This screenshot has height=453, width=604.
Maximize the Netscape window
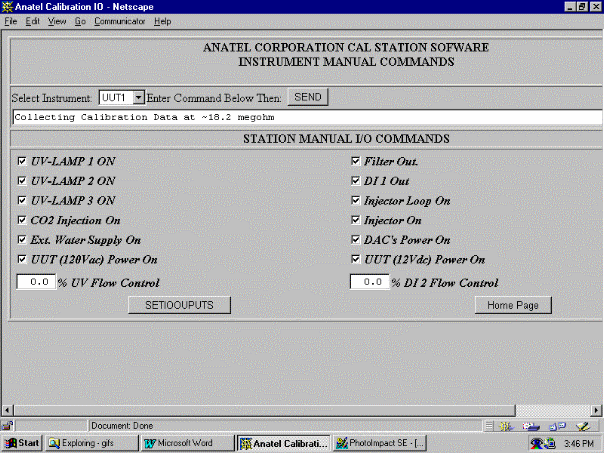pyautogui.click(x=582, y=7)
